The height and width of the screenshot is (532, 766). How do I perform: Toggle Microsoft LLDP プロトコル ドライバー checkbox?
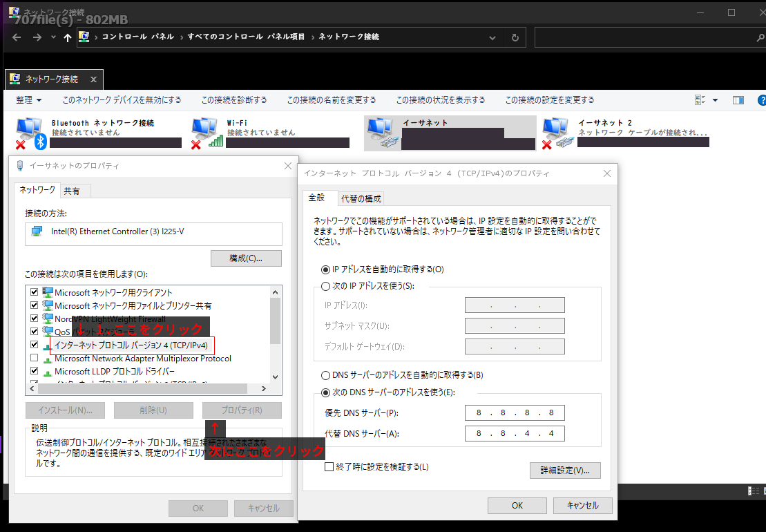point(35,371)
